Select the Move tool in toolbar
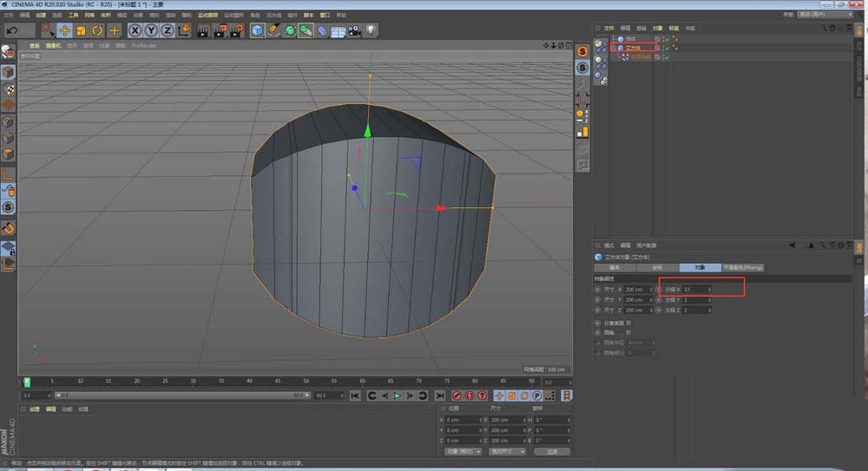This screenshot has height=471, width=868. click(64, 30)
